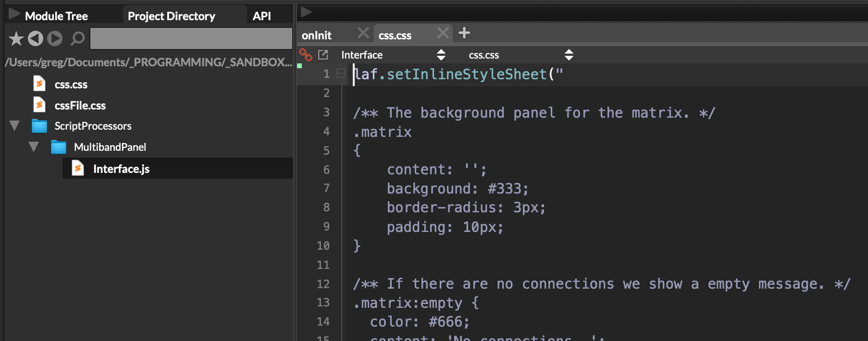
Task: Click the open-in-popup external icon
Action: coord(323,55)
